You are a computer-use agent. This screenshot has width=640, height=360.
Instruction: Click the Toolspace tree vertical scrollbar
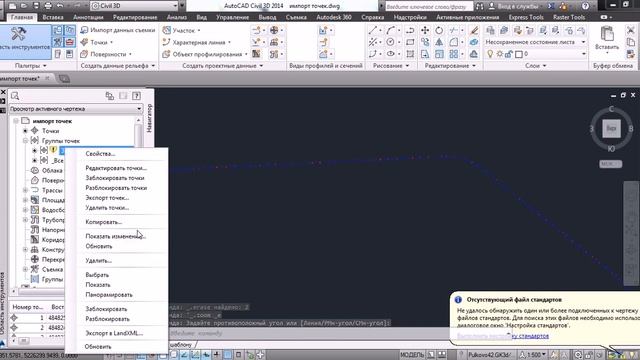[139, 202]
